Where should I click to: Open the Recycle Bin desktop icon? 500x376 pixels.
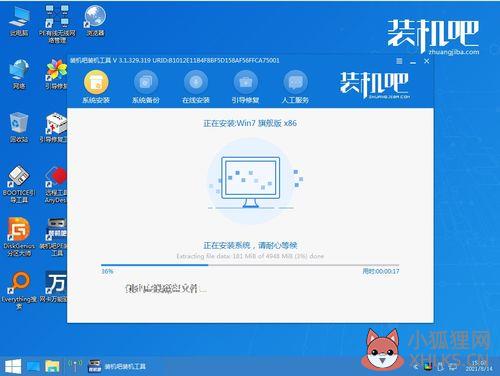[x=19, y=128]
